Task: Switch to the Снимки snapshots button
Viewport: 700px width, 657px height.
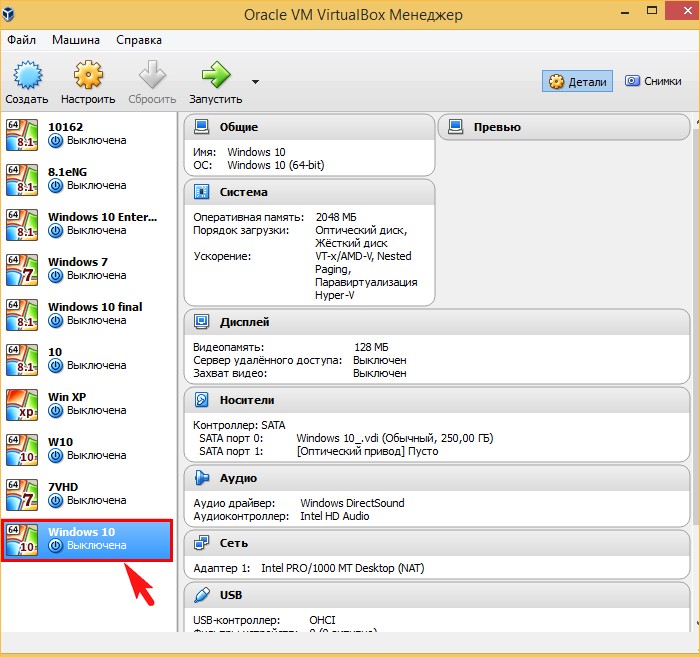Action: (653, 81)
